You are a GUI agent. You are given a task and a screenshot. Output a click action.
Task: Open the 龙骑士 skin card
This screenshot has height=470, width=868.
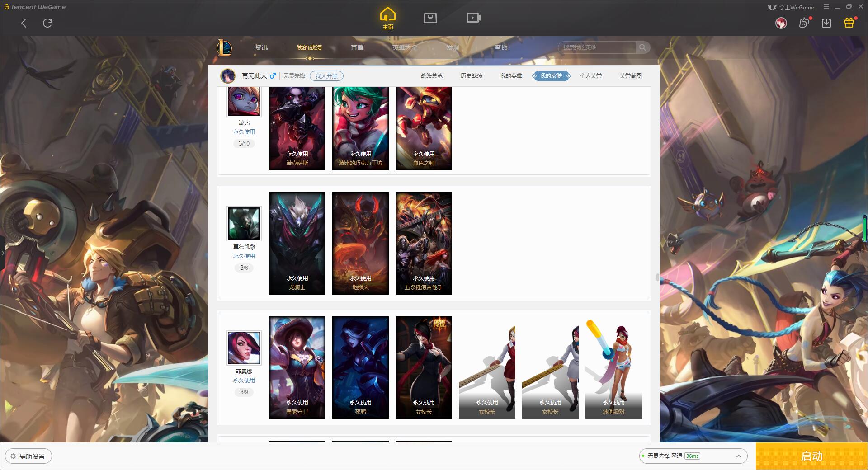point(297,243)
